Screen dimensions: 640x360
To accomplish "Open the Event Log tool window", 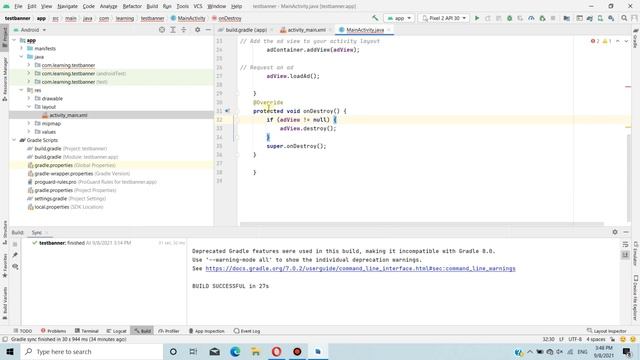I will pyautogui.click(x=247, y=331).
